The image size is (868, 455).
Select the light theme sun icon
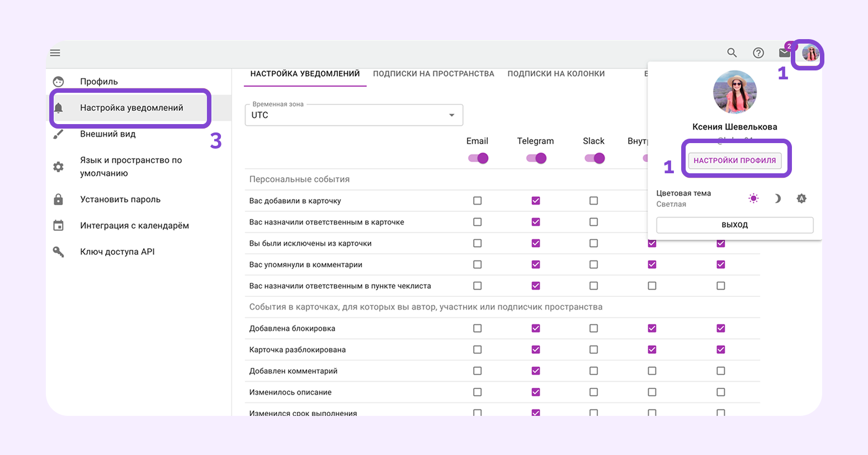(x=753, y=198)
